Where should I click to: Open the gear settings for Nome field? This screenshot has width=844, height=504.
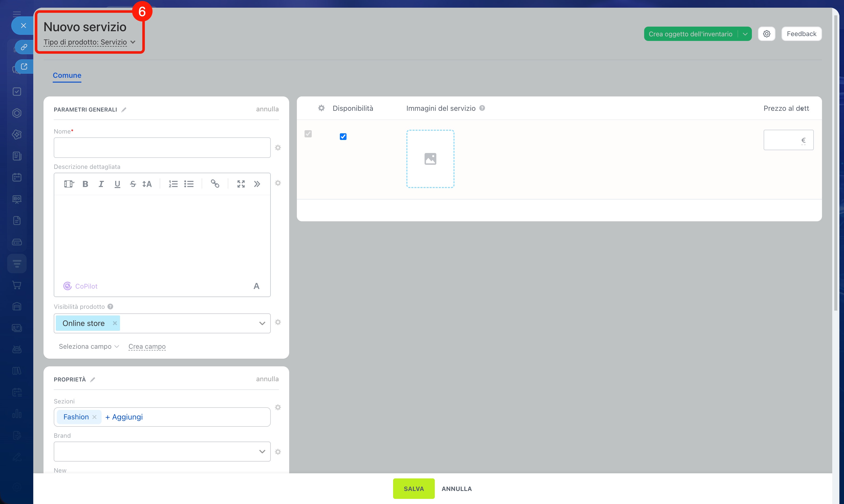coord(278,148)
